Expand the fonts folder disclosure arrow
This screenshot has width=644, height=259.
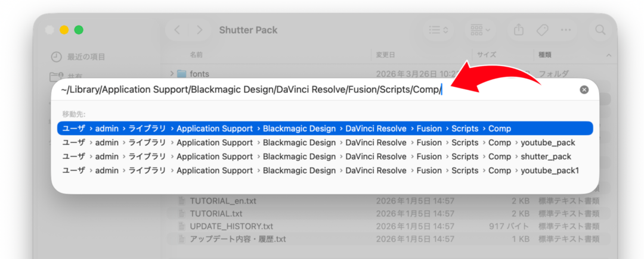pyautogui.click(x=172, y=74)
